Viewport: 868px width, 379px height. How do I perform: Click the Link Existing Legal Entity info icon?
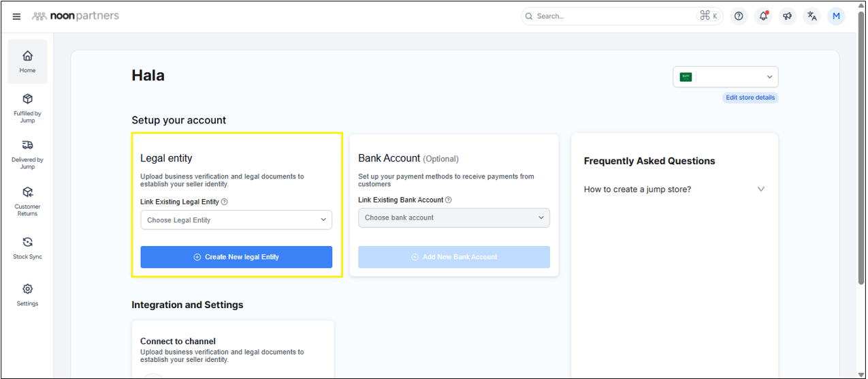[x=225, y=202]
